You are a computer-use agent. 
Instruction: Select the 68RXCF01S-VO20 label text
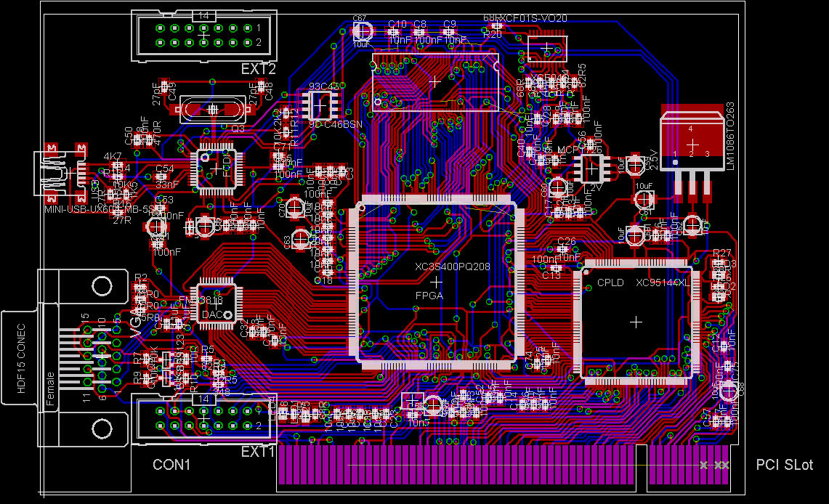(x=525, y=18)
